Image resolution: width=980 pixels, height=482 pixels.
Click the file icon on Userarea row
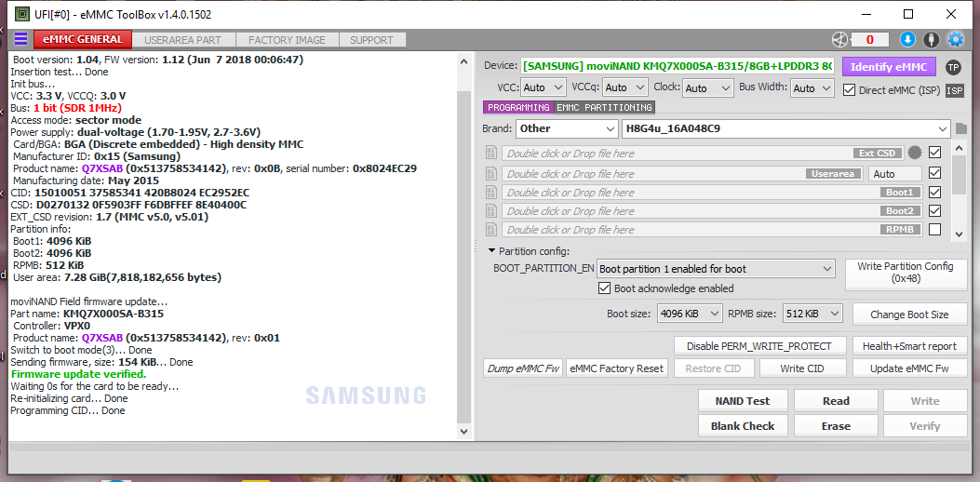click(x=491, y=173)
